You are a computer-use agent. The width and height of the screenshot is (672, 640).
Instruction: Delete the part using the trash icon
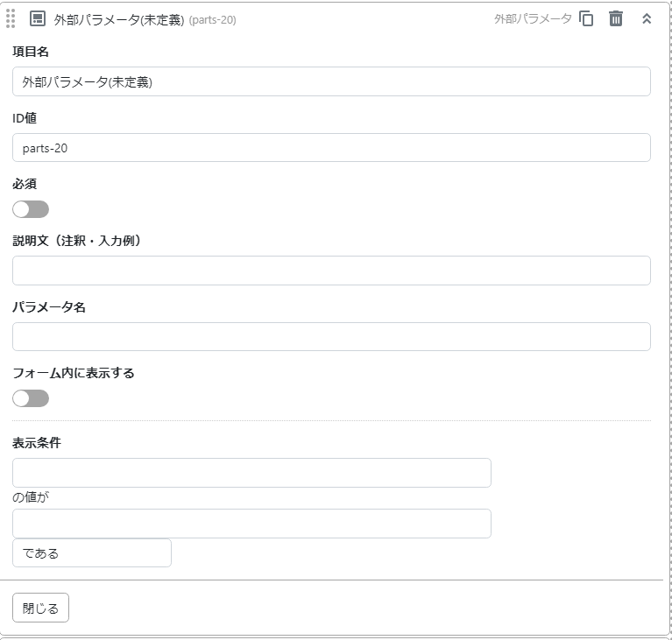pos(616,18)
